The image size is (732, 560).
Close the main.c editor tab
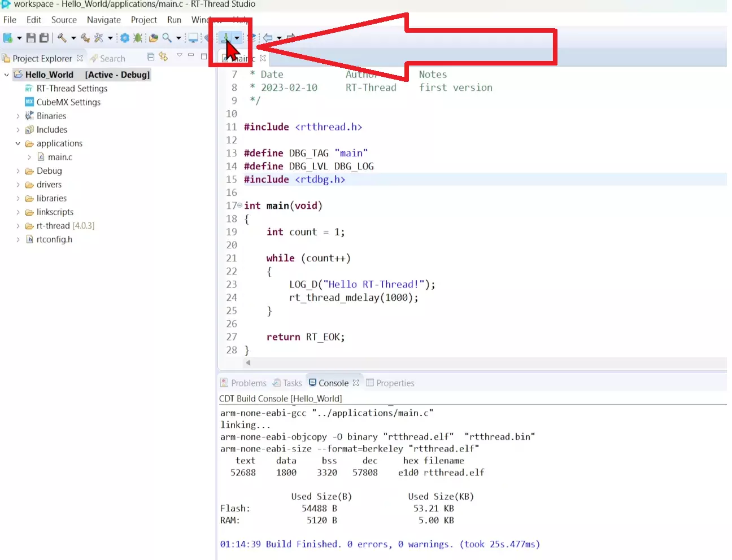click(x=263, y=58)
